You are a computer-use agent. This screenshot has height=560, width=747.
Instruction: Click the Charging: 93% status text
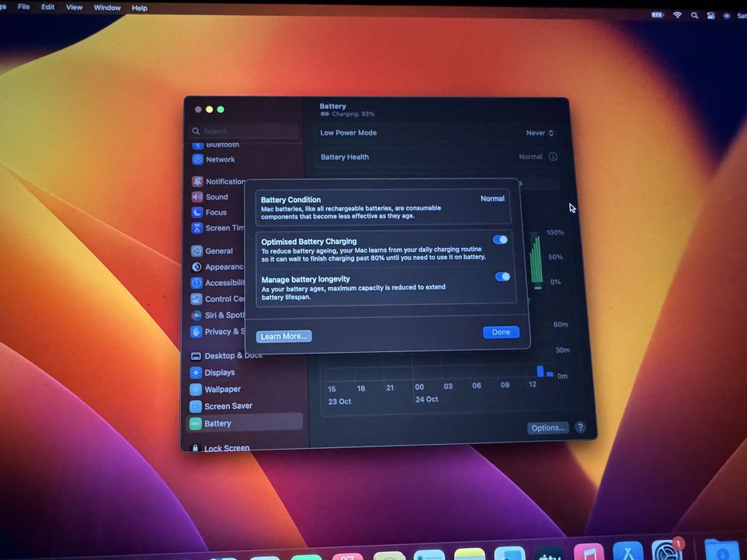pyautogui.click(x=353, y=114)
